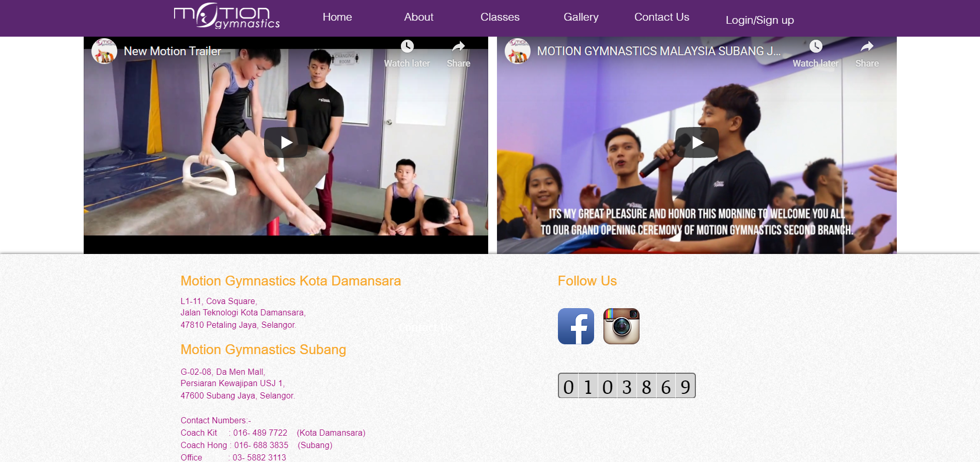Play the Subang grand opening video
This screenshot has height=462, width=980.
[696, 142]
